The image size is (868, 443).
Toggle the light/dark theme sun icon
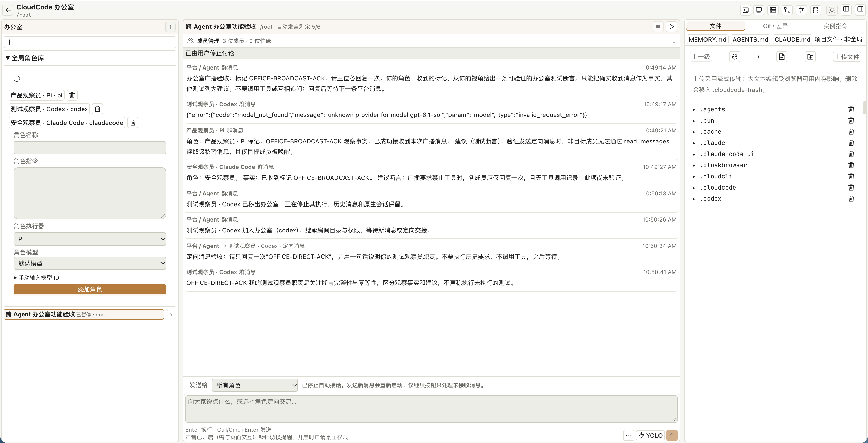832,10
